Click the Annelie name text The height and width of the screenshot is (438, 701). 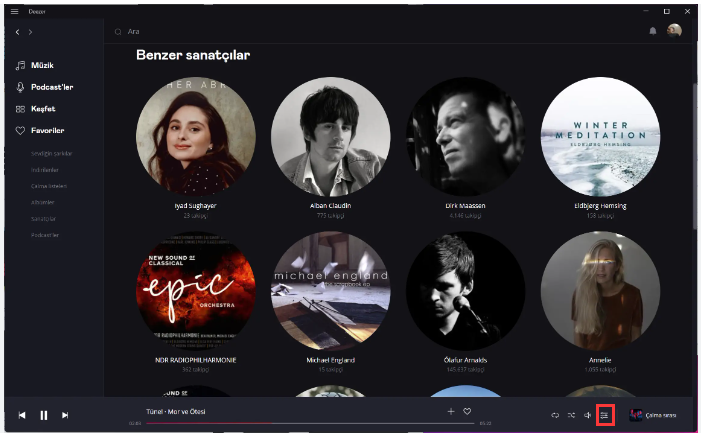tap(600, 360)
